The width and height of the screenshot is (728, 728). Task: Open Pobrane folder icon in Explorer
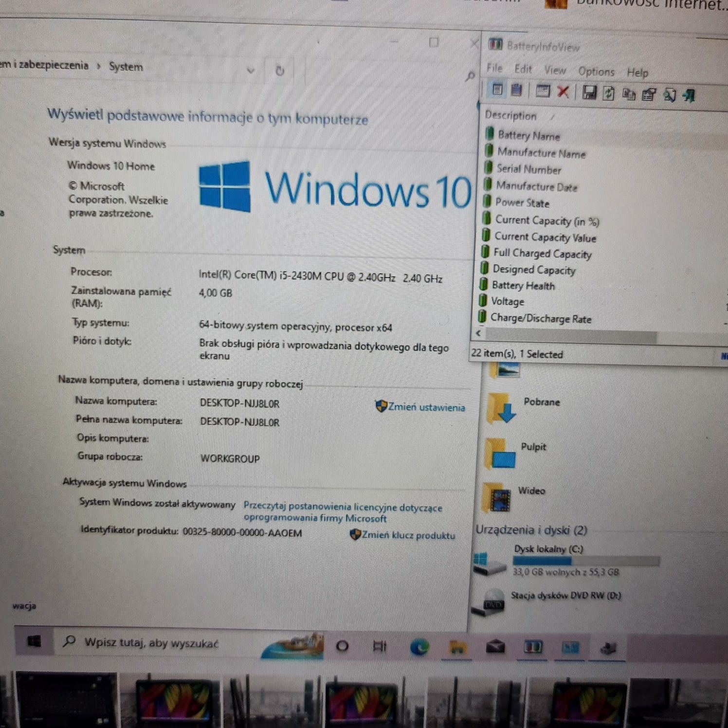pyautogui.click(x=502, y=407)
